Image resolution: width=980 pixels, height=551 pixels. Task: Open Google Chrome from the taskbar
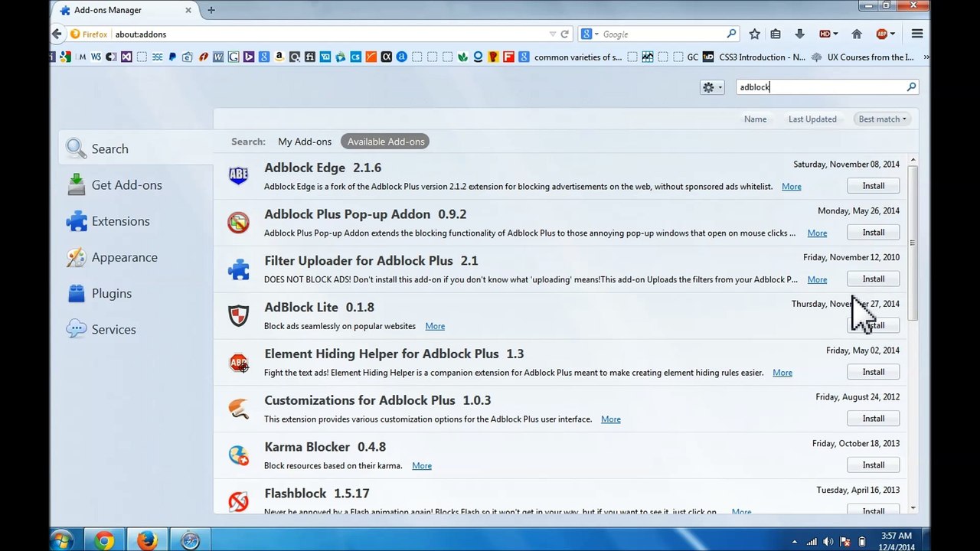(104, 540)
